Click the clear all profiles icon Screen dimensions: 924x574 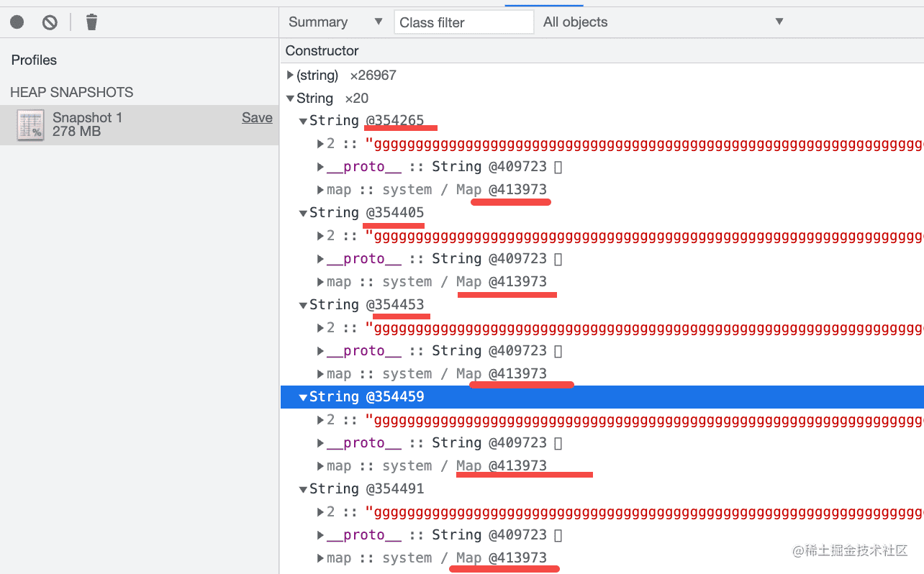50,22
